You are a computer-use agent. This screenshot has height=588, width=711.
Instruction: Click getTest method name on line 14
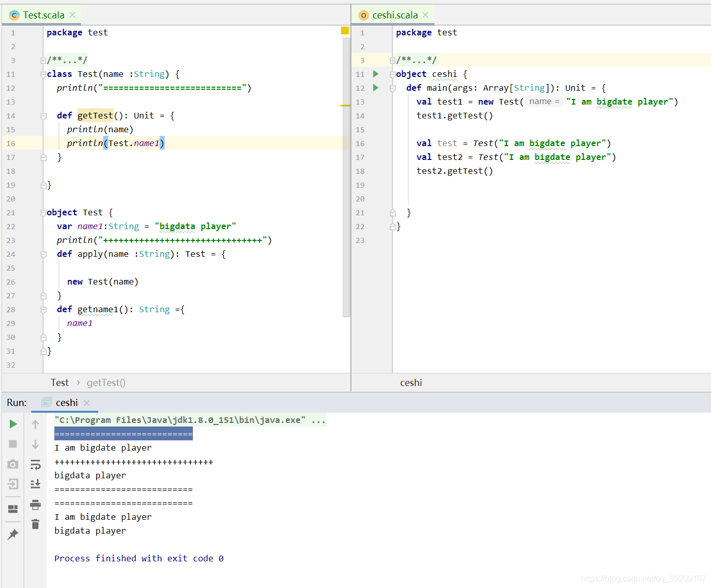pyautogui.click(x=95, y=115)
